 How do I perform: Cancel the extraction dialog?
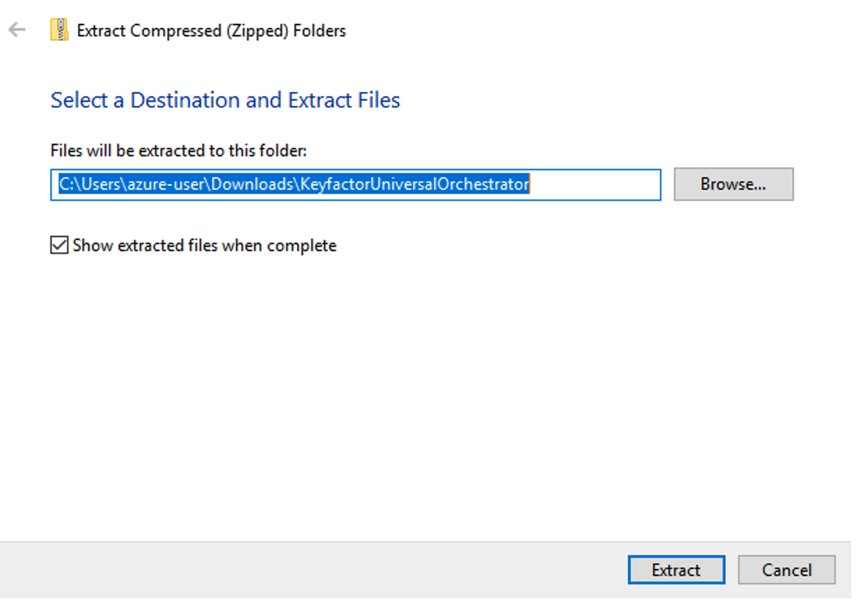(x=786, y=570)
